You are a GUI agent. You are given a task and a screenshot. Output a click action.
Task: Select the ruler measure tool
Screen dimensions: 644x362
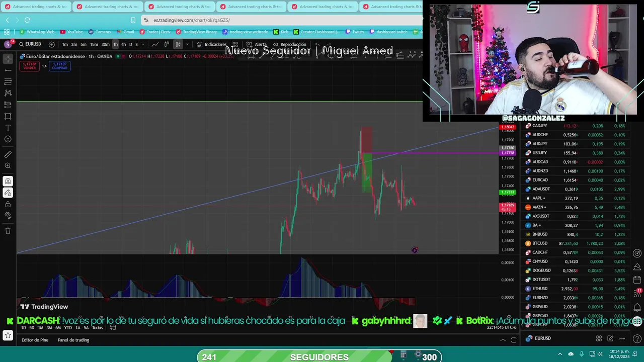click(x=8, y=154)
